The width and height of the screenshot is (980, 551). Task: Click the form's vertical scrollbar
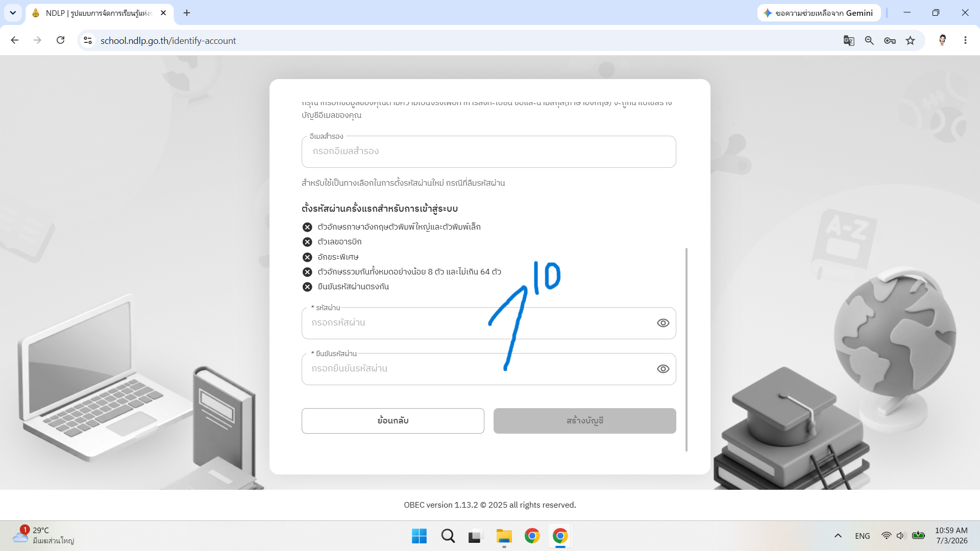click(687, 349)
